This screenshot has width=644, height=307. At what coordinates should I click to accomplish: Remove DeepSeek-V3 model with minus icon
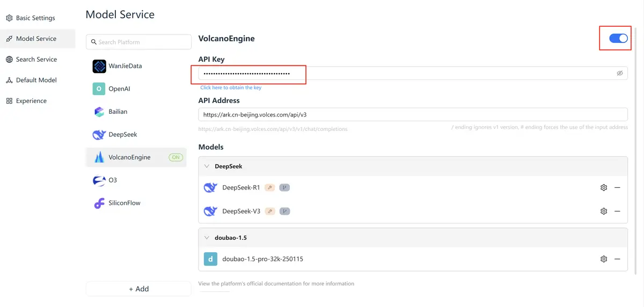[617, 211]
